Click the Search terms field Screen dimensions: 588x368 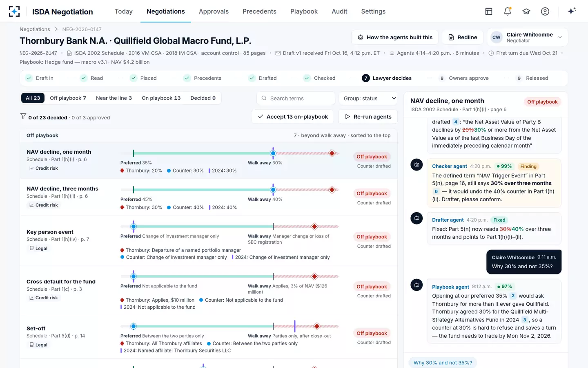click(x=296, y=99)
